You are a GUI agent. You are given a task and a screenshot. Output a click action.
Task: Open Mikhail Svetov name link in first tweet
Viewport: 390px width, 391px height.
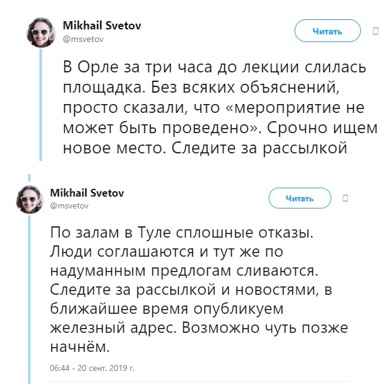click(102, 25)
